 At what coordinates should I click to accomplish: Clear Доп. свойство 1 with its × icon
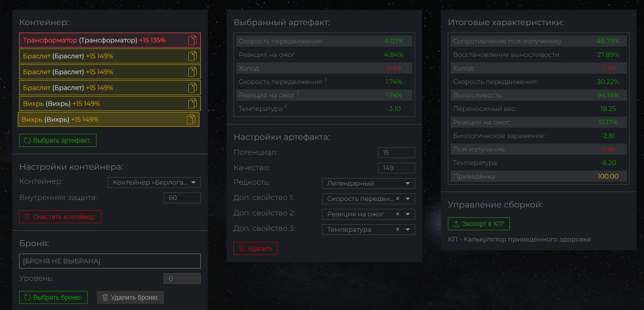point(397,199)
